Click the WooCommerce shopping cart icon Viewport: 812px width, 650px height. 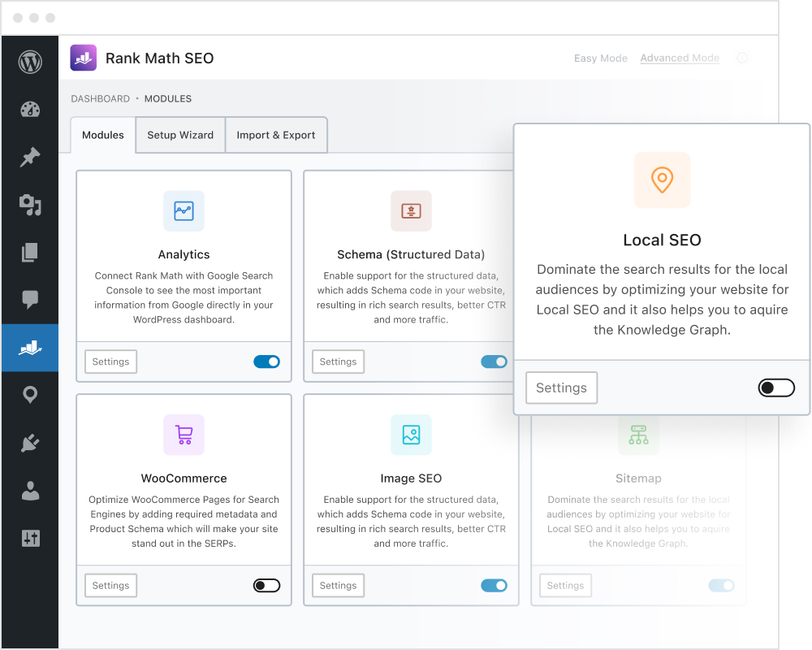point(184,435)
